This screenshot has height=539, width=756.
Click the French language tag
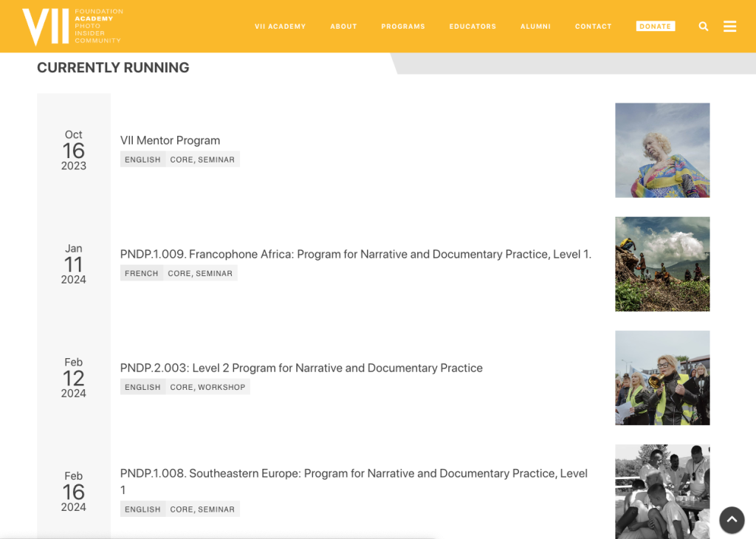point(142,273)
